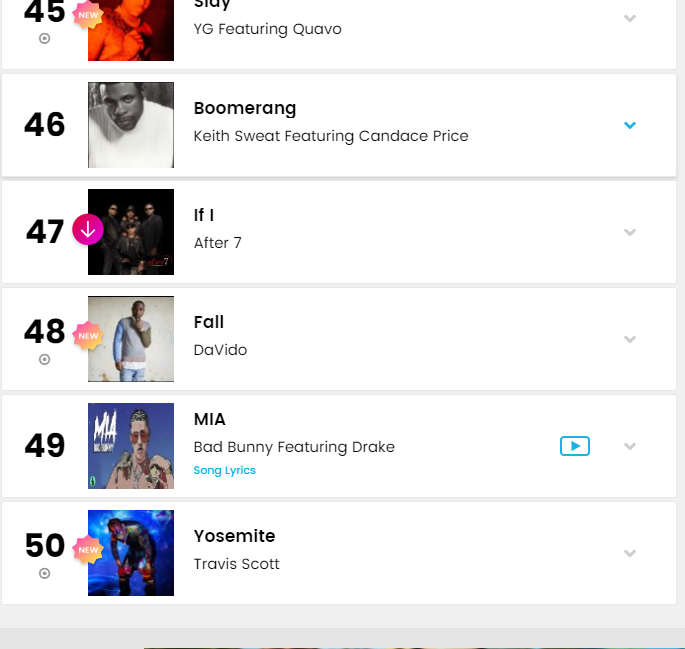Expand details for Fall by DaVido
The height and width of the screenshot is (649, 685).
[x=630, y=339]
